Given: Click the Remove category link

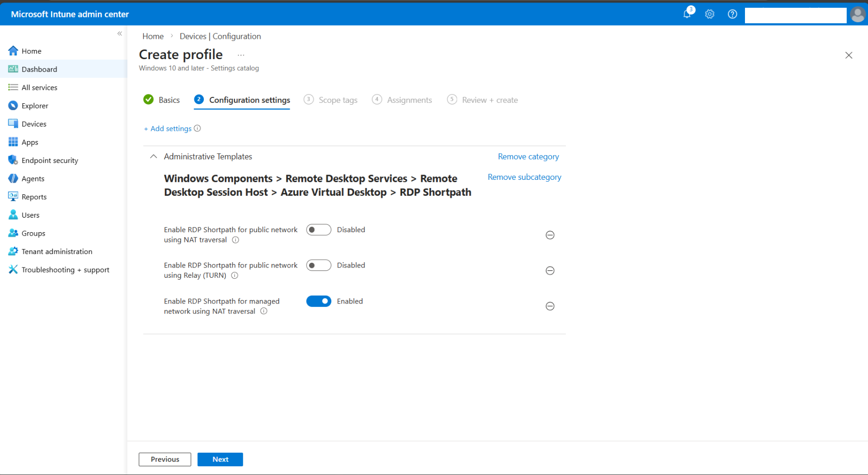Looking at the screenshot, I should [528, 156].
